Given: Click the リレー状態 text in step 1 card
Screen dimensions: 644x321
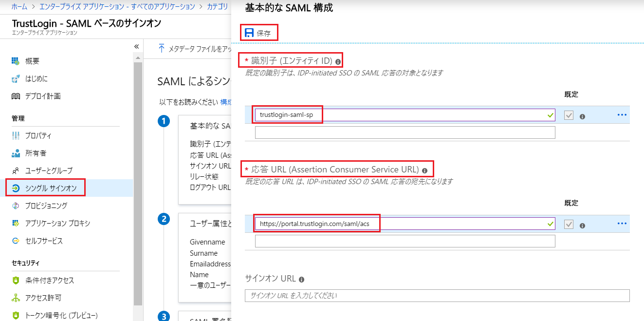Looking at the screenshot, I should click(204, 176).
